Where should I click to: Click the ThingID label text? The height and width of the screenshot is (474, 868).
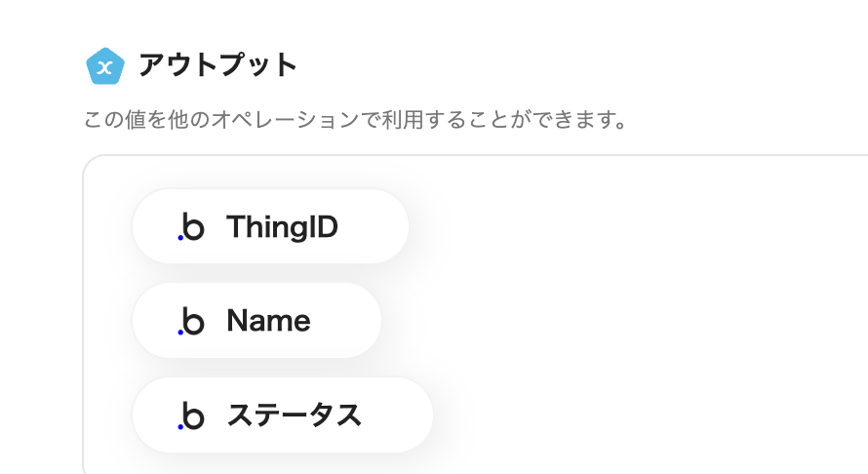click(282, 227)
